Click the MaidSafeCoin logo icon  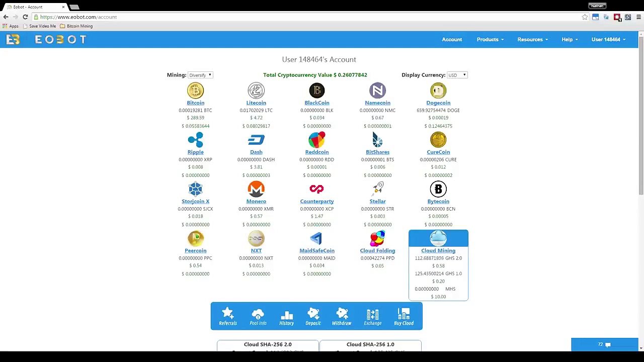pos(316,238)
